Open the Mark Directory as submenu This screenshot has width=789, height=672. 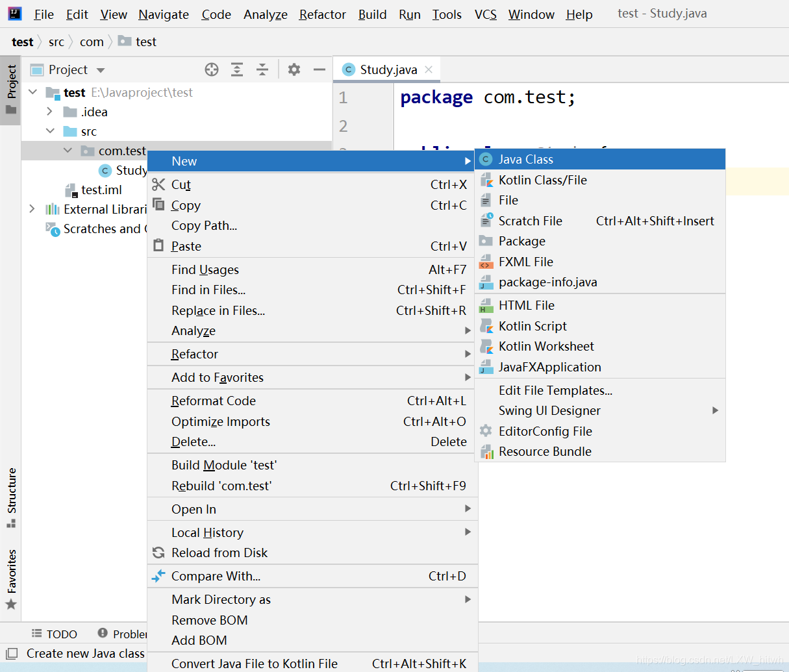[x=312, y=599]
